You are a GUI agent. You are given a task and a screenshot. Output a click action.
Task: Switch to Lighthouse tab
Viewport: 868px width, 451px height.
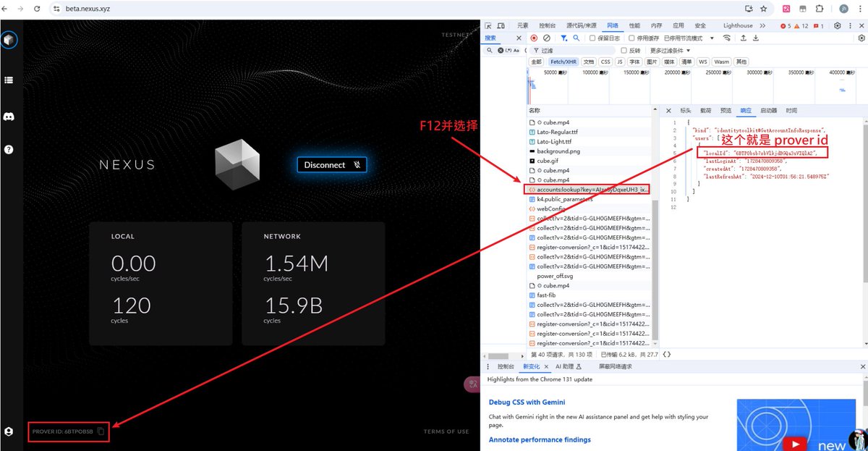(738, 25)
